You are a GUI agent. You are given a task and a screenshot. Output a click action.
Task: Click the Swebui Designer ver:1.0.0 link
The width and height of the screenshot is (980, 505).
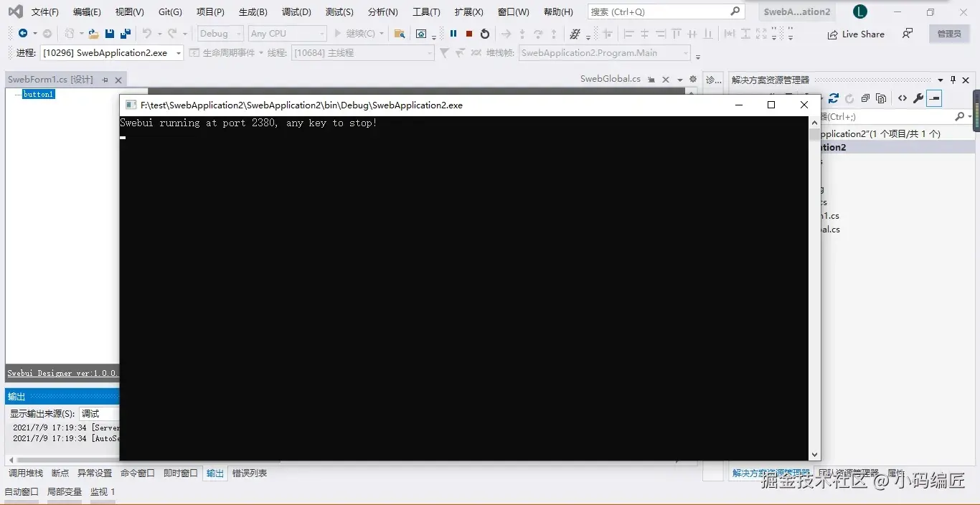[x=63, y=373]
